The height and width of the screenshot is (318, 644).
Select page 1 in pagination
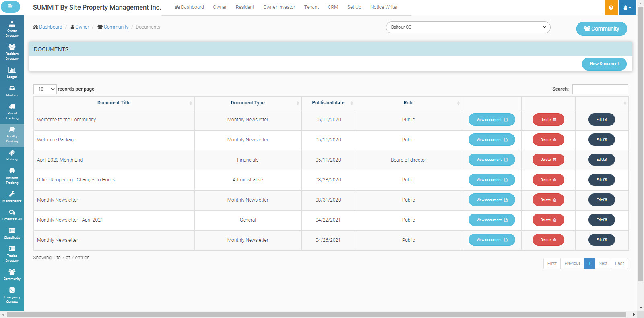pyautogui.click(x=589, y=264)
